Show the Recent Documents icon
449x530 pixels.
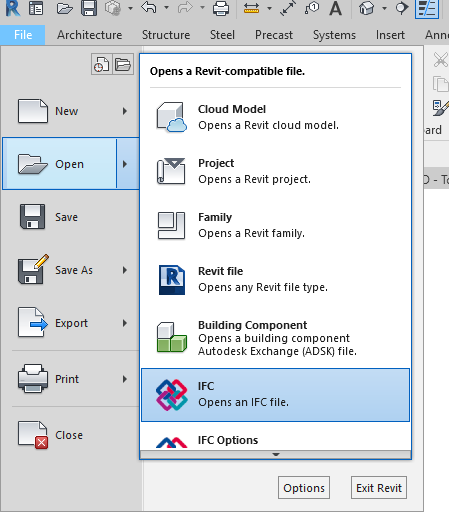pos(102,64)
